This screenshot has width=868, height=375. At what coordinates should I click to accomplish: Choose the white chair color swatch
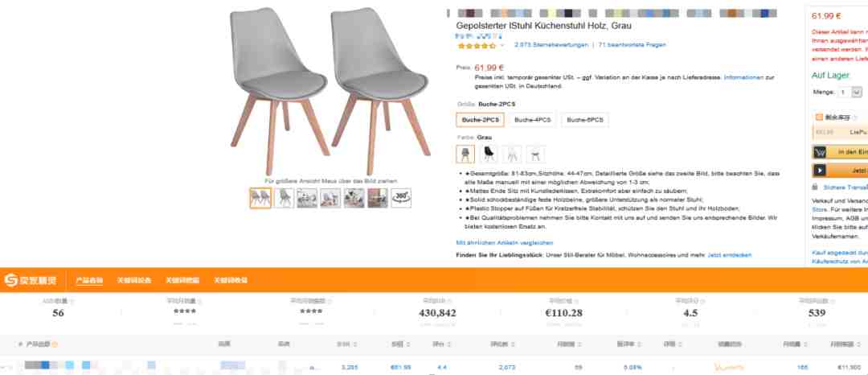(511, 154)
